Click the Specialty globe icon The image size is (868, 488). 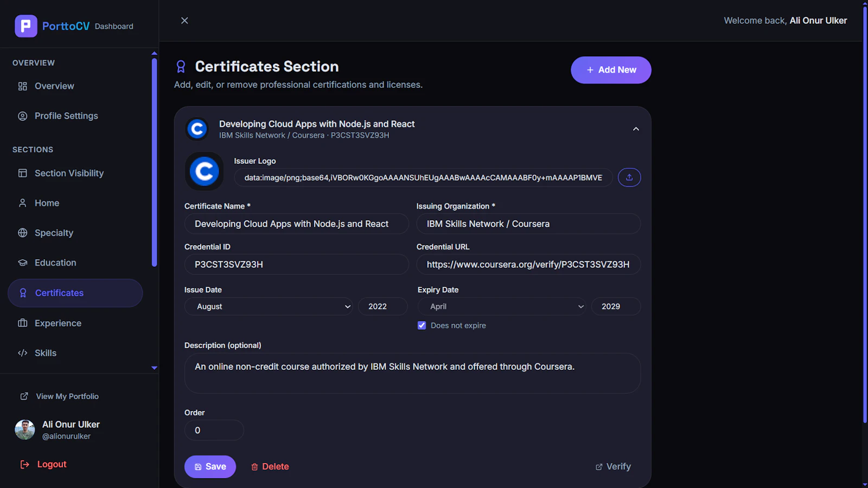point(23,233)
